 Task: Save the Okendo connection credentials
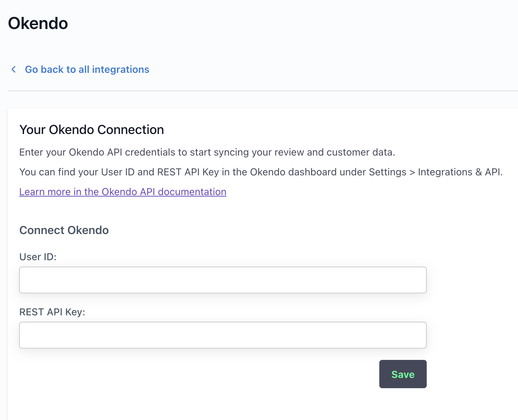pos(403,374)
